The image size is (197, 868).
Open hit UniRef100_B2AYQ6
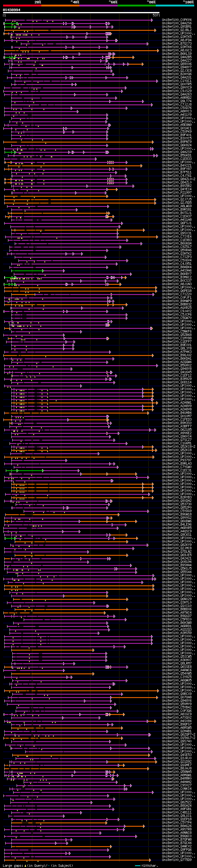(177, 74)
